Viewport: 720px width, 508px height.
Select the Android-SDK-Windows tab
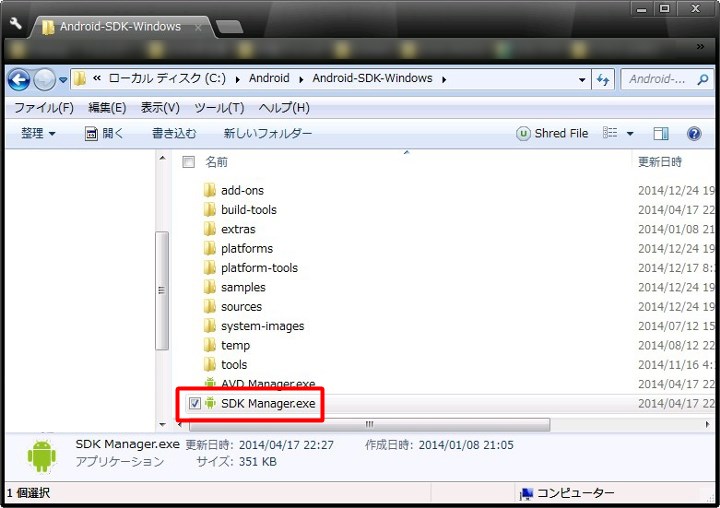(x=120, y=27)
